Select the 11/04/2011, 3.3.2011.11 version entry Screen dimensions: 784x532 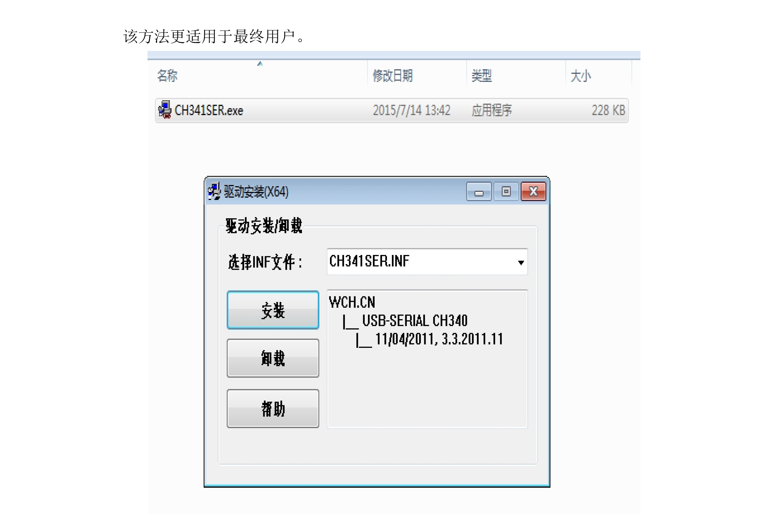(438, 339)
